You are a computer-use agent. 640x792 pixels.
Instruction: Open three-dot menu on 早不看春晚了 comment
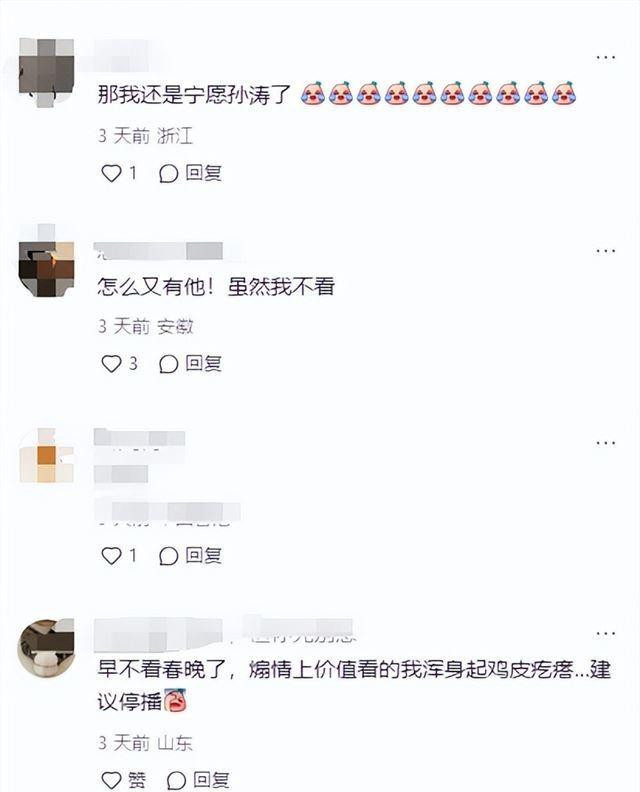(x=606, y=633)
